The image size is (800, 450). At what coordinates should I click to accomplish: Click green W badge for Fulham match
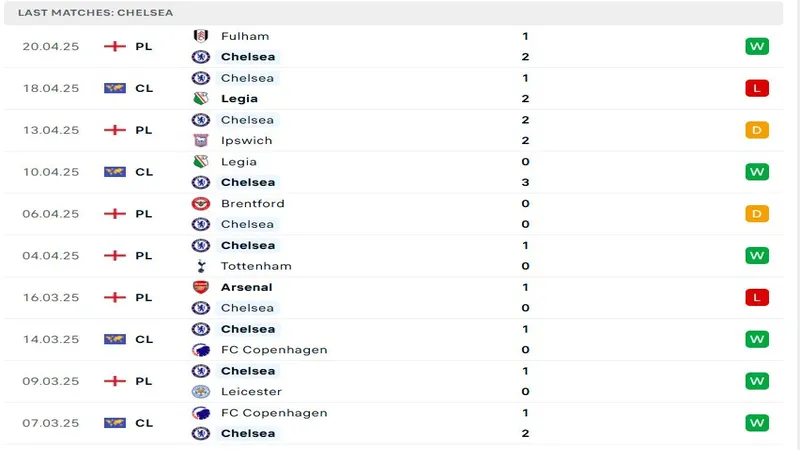coord(756,46)
